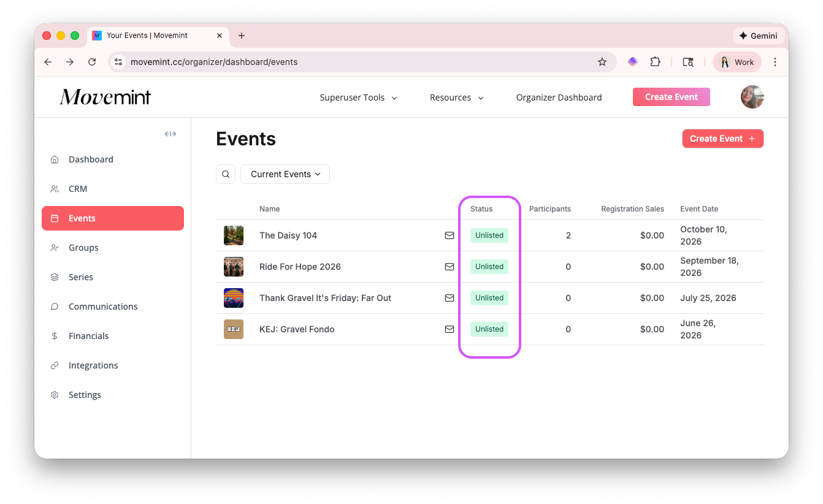Open Thank Gravel It's Friday: Far Out event
Image resolution: width=823 pixels, height=504 pixels.
coord(325,298)
